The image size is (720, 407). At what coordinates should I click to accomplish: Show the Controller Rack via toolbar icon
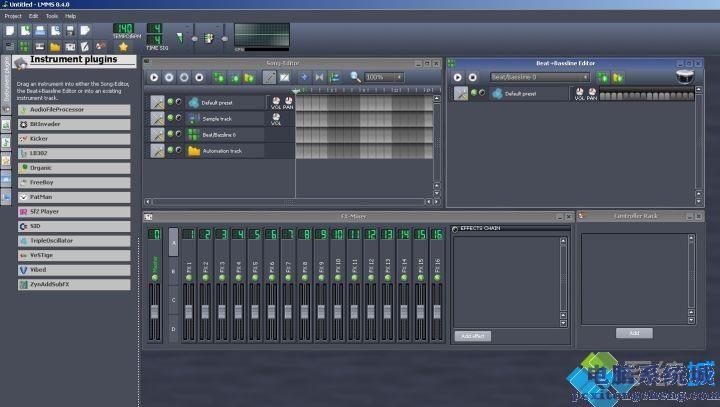coord(100,46)
